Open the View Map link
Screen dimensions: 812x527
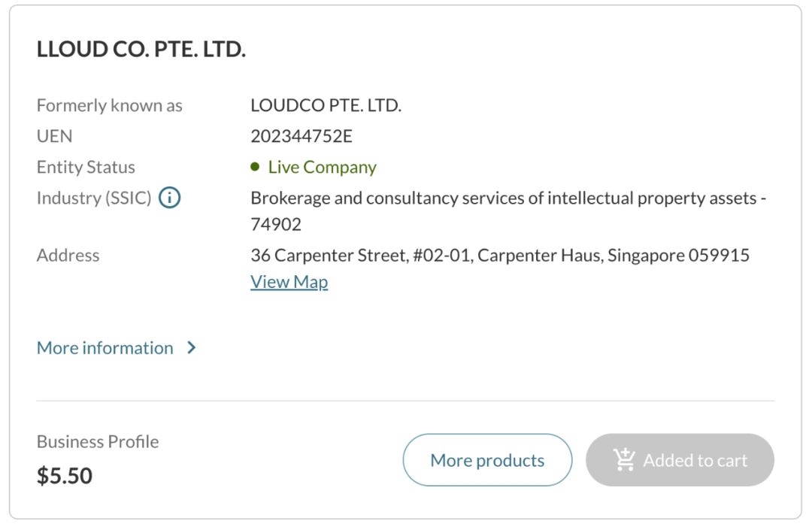pyautogui.click(x=289, y=282)
